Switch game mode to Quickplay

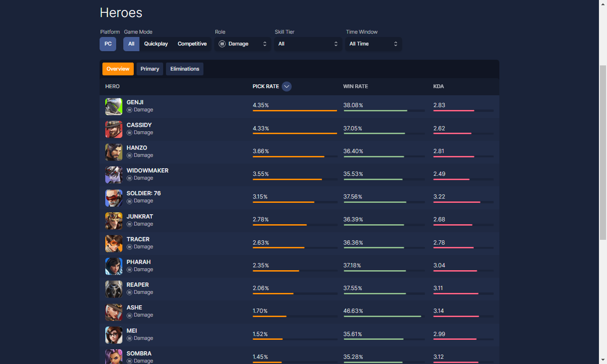(x=156, y=44)
